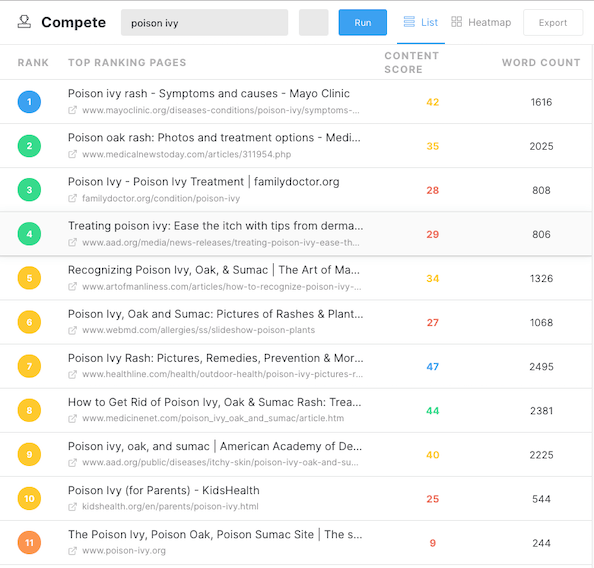Open external link icon for medicinenet.com

72,419
